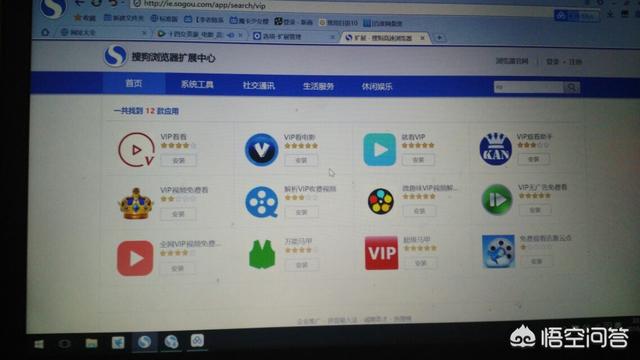Screen dimensions: 640x360
Task: Install the colorful dotted circle extension
Action: coord(420,211)
